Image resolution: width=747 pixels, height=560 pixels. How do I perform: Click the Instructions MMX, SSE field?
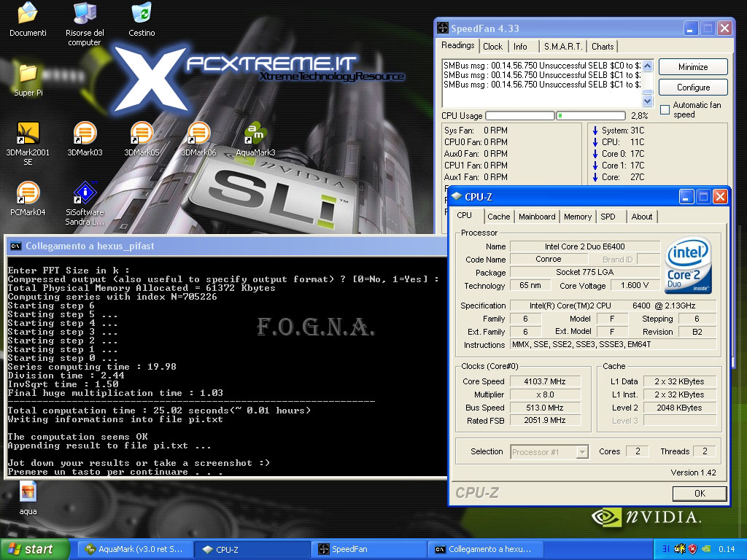point(613,344)
